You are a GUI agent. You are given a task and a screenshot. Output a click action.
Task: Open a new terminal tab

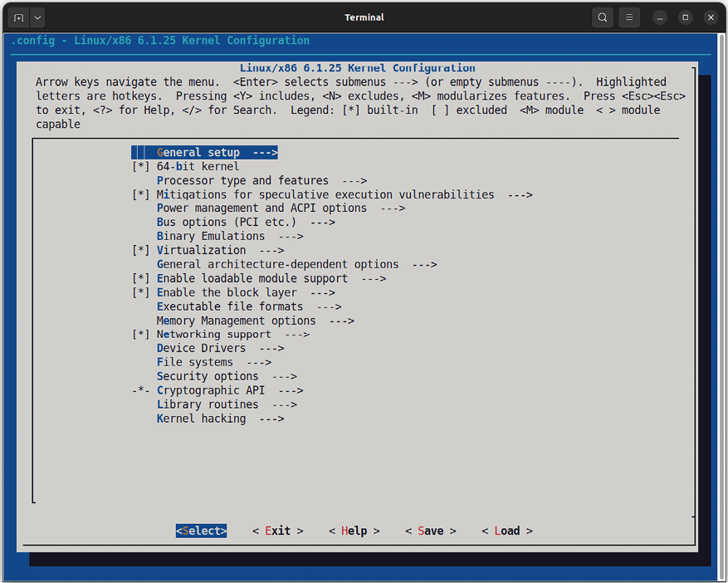point(18,17)
